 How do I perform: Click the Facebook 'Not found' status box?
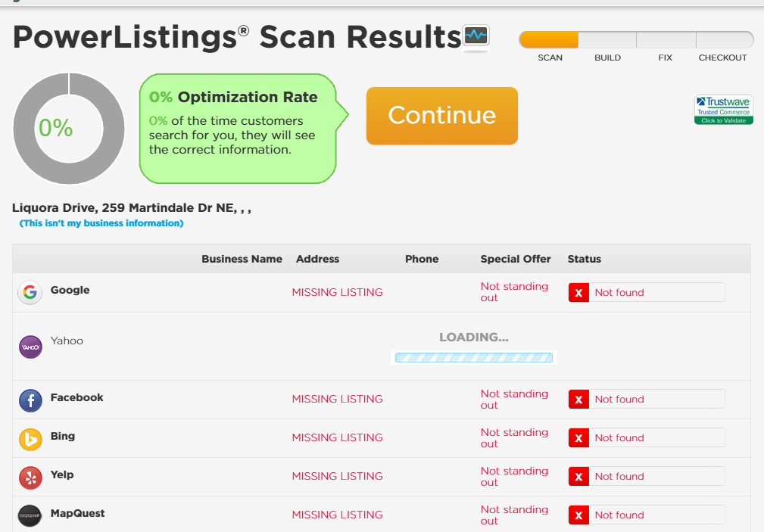(x=647, y=399)
